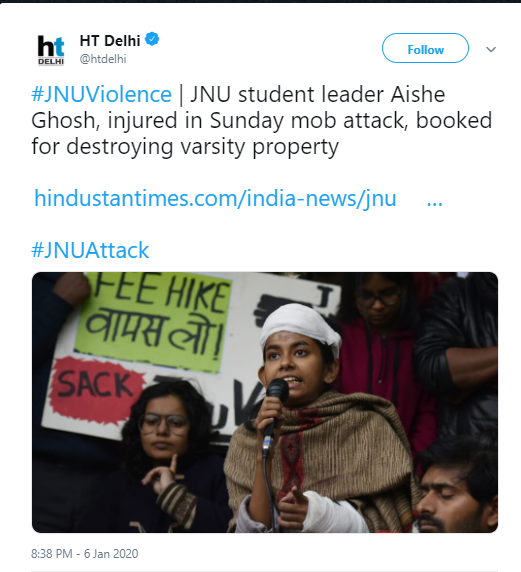Image resolution: width=521 pixels, height=572 pixels.
Task: Click the truncated link ellipsis
Action: pos(435,202)
